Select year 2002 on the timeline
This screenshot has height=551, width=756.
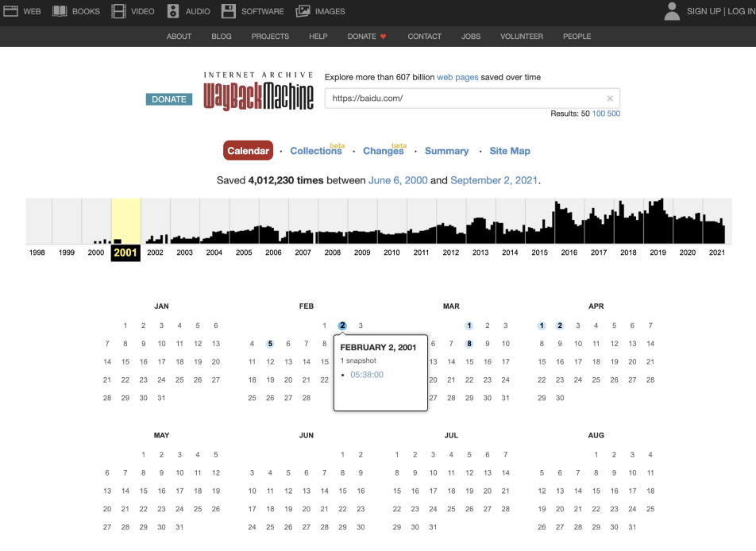[x=156, y=252]
